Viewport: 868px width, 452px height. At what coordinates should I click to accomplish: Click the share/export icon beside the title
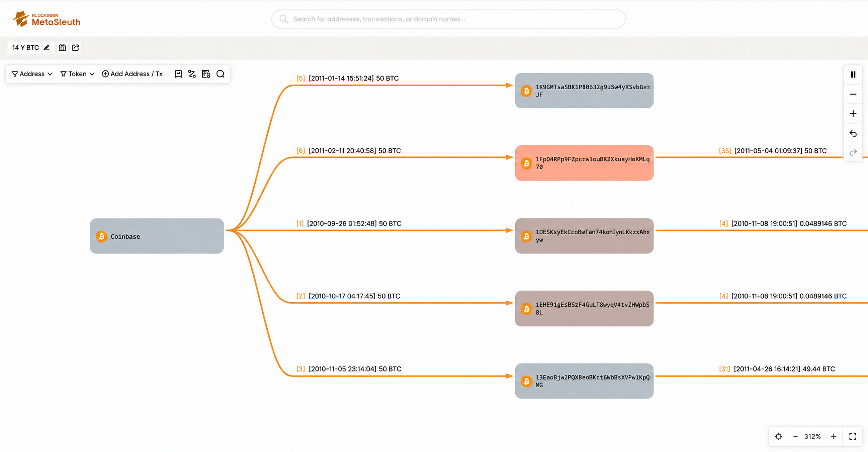click(x=76, y=48)
